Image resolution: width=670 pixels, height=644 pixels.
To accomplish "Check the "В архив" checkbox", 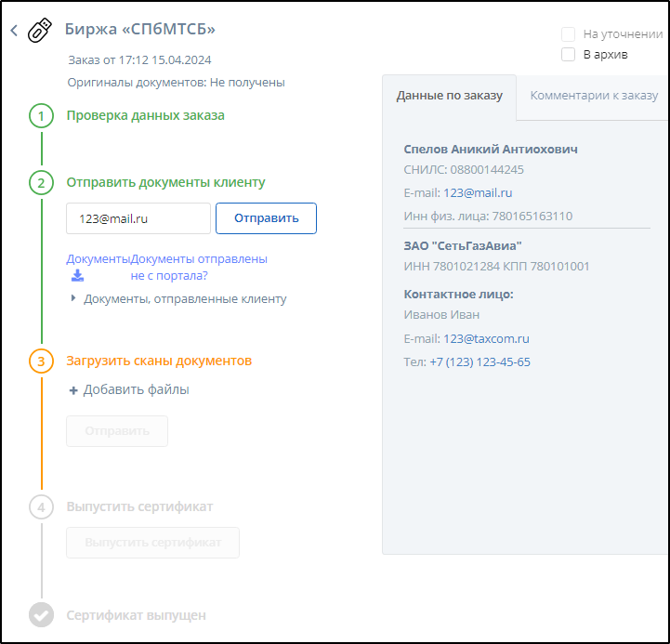I will 569,55.
